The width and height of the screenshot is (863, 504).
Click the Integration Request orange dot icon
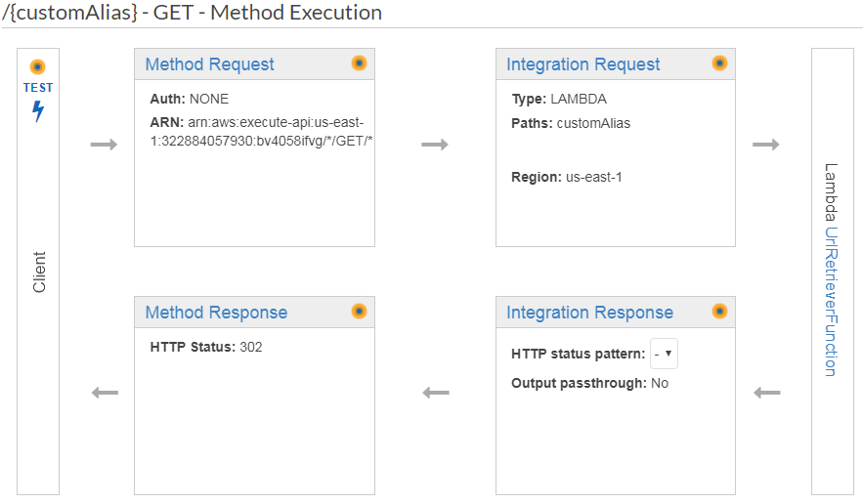(x=719, y=63)
